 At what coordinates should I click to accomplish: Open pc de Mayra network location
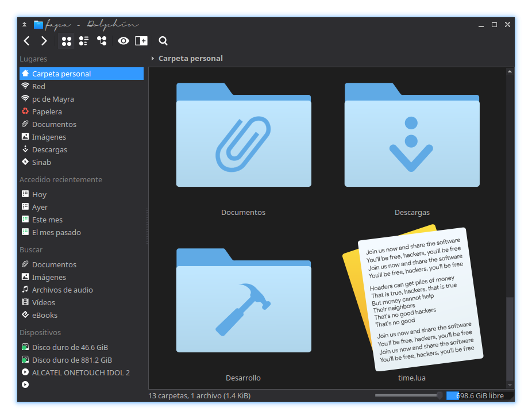click(x=82, y=99)
